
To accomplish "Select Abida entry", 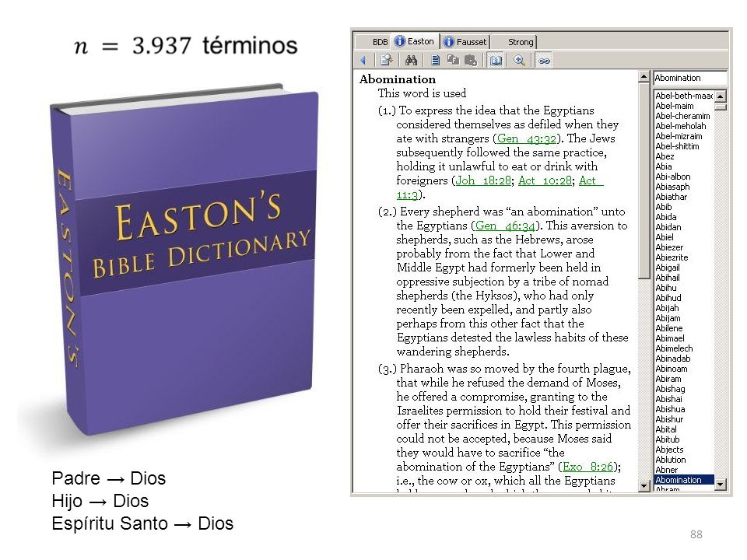I will click(x=665, y=217).
